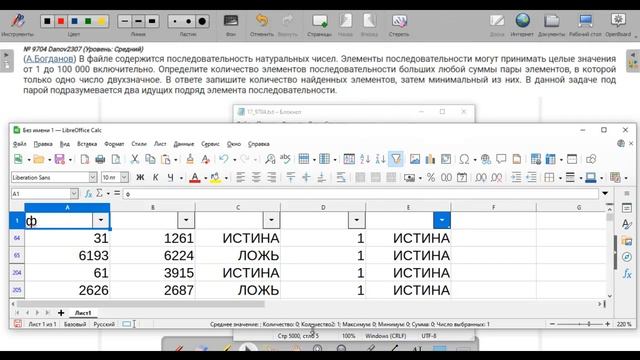Open filter dropdown in column D
Viewport: 640px width, 360px height.
click(x=356, y=220)
